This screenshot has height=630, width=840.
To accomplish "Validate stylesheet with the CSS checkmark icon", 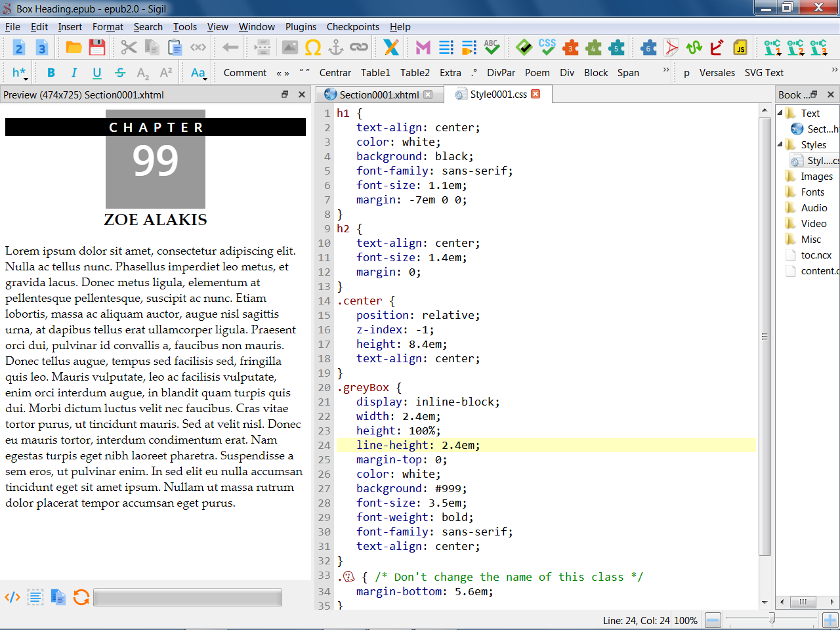I will [x=547, y=47].
